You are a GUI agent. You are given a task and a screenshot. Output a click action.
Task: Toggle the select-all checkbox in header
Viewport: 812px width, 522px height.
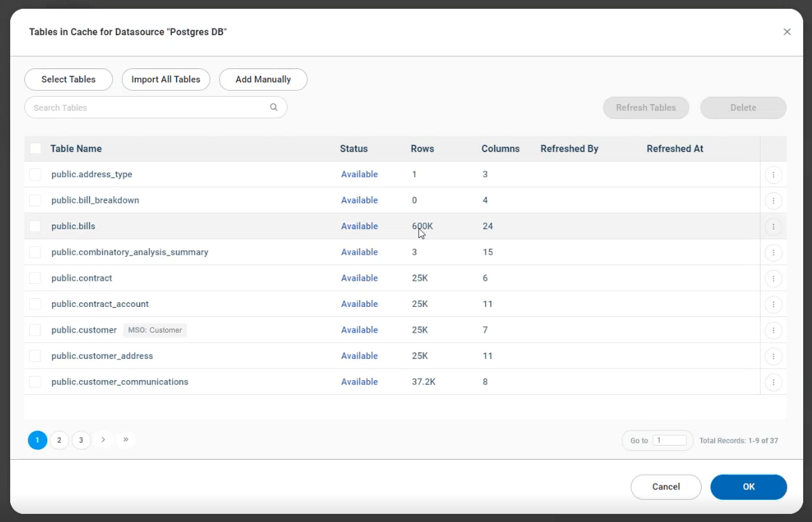[36, 149]
